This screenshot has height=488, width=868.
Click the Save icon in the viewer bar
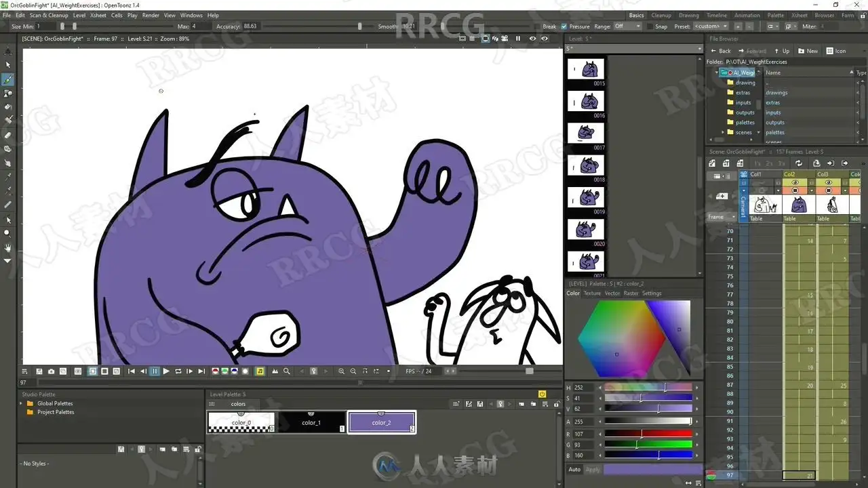(39, 371)
